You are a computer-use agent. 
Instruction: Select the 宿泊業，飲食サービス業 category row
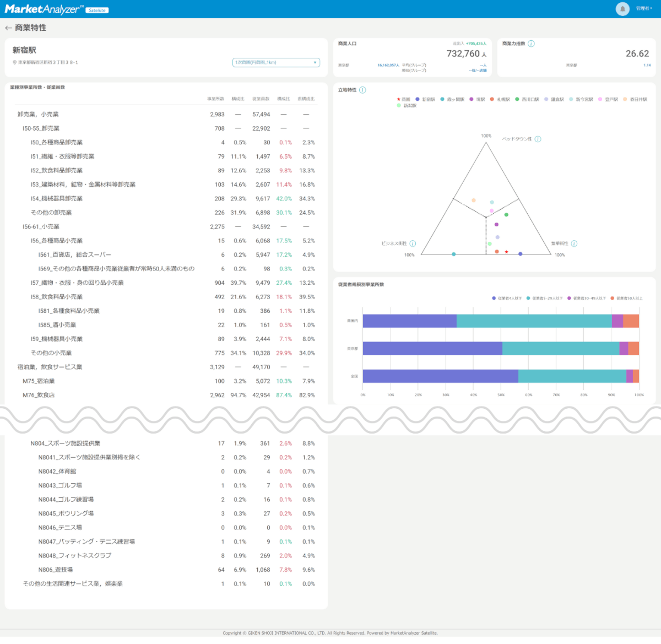coord(50,367)
